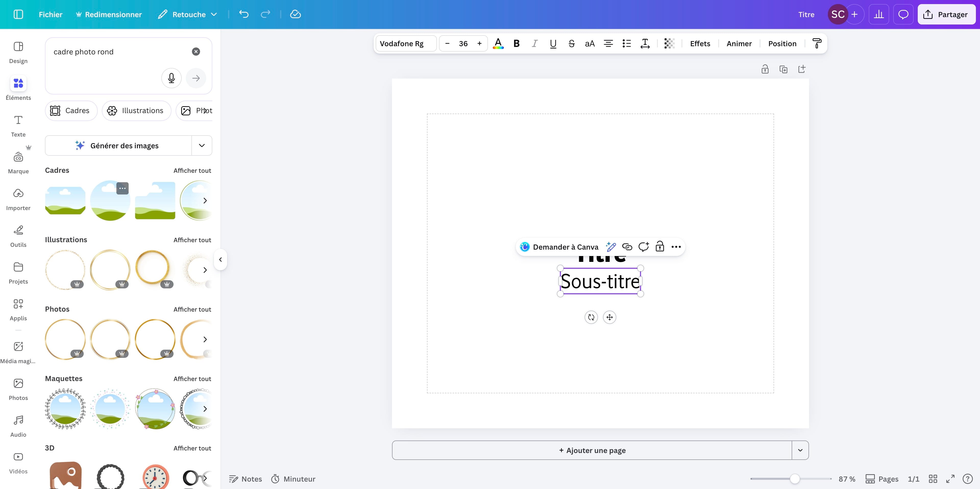The width and height of the screenshot is (980, 489).
Task: Adjust the zoom slider handle
Action: (795, 479)
